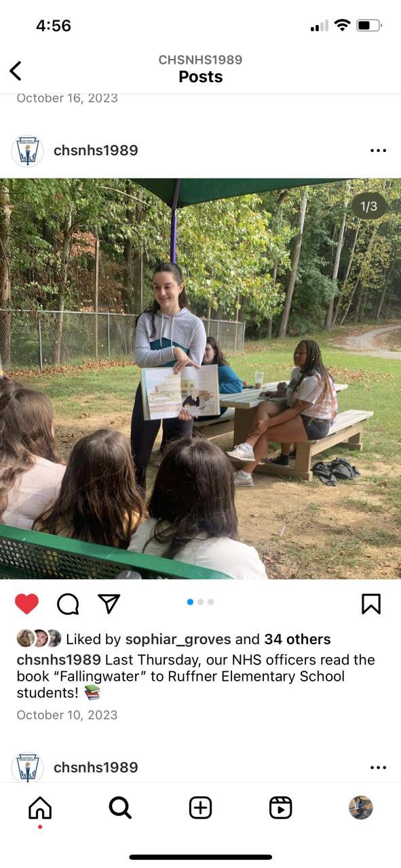Screen dimensions: 401x868
Task: Tap the story-reading photo
Action: pyautogui.click(x=200, y=378)
